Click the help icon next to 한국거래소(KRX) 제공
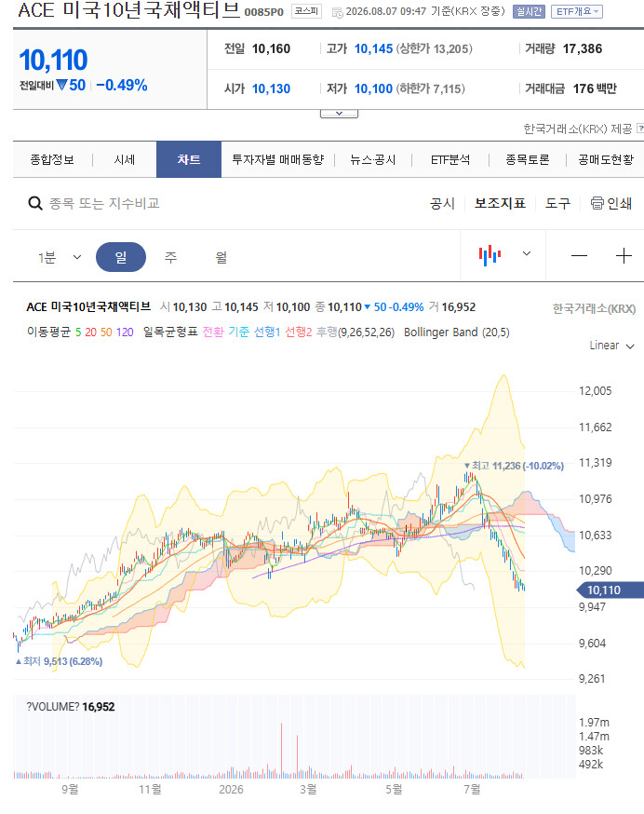Screen dimensions: 644x814 click(640, 128)
